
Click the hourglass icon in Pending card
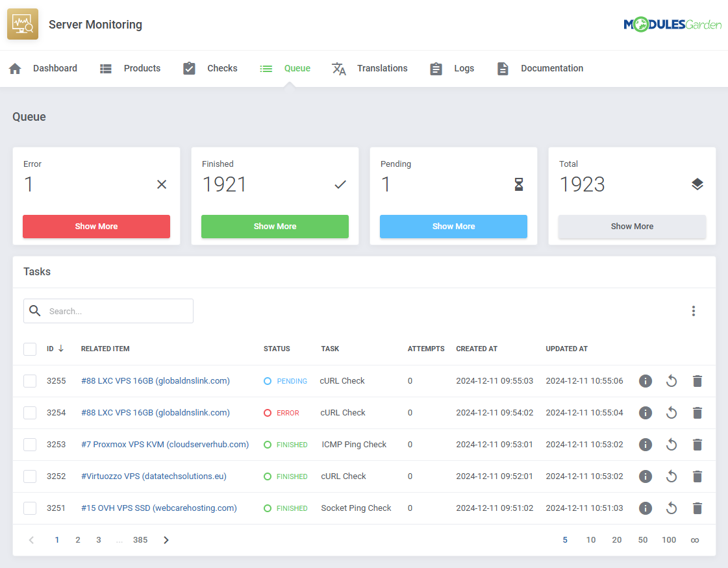pyautogui.click(x=519, y=185)
